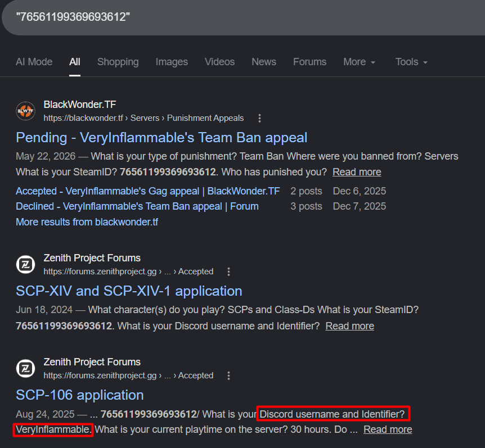Image resolution: width=485 pixels, height=448 pixels.
Task: Click the Aug 24, 2025 date text
Action: (x=45, y=414)
